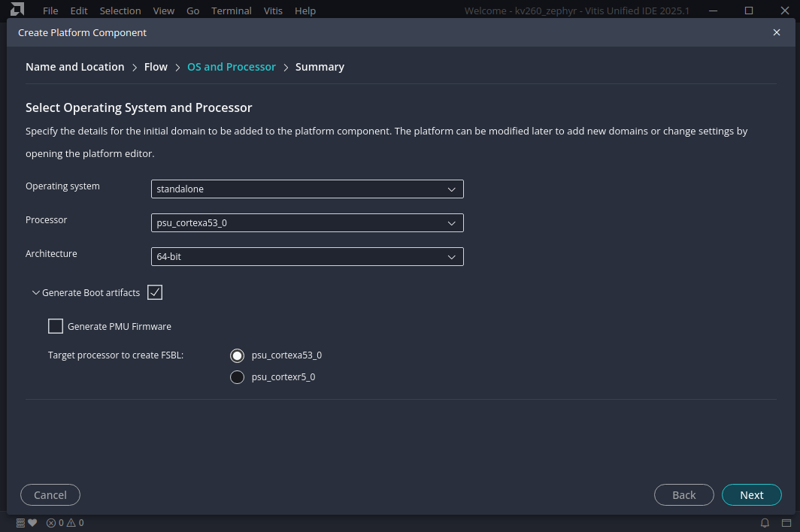Screen dimensions: 800x532
Task: Select psu_cortexr5_0 as FSBL target processor
Action: point(237,377)
